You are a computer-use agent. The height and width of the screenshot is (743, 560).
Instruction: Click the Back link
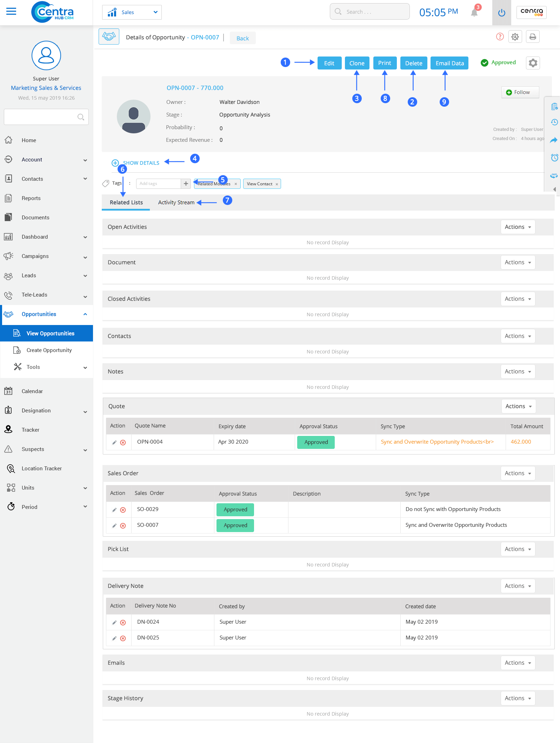tap(242, 38)
